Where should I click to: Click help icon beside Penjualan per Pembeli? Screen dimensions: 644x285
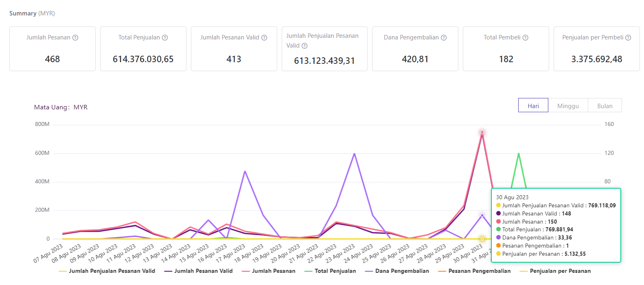tap(628, 38)
